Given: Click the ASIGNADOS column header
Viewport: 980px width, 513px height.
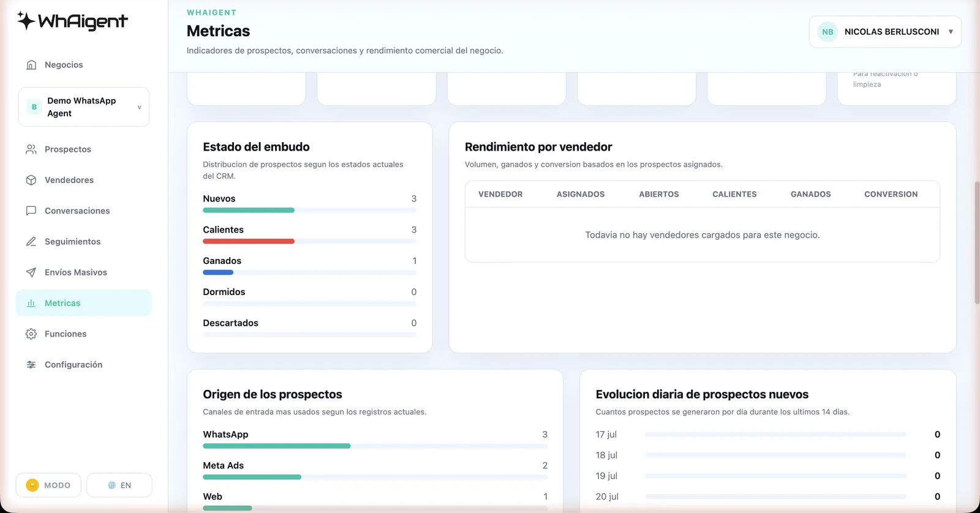Looking at the screenshot, I should tap(581, 194).
